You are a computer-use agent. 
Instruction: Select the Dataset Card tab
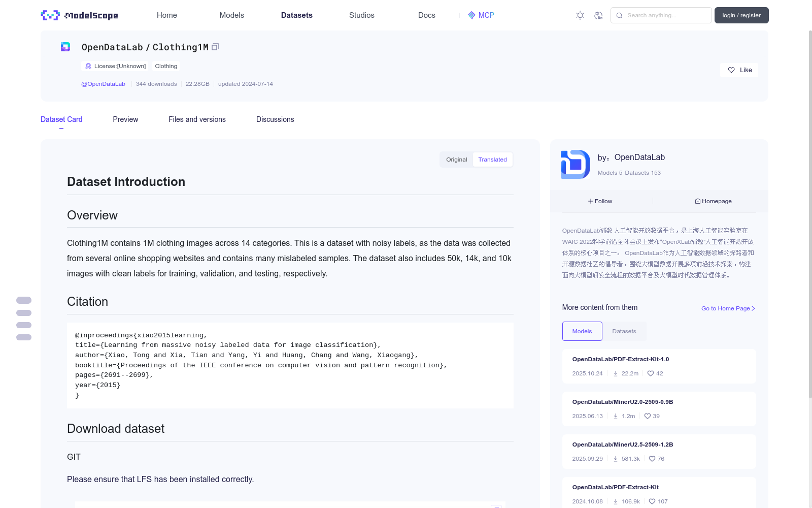tap(61, 119)
